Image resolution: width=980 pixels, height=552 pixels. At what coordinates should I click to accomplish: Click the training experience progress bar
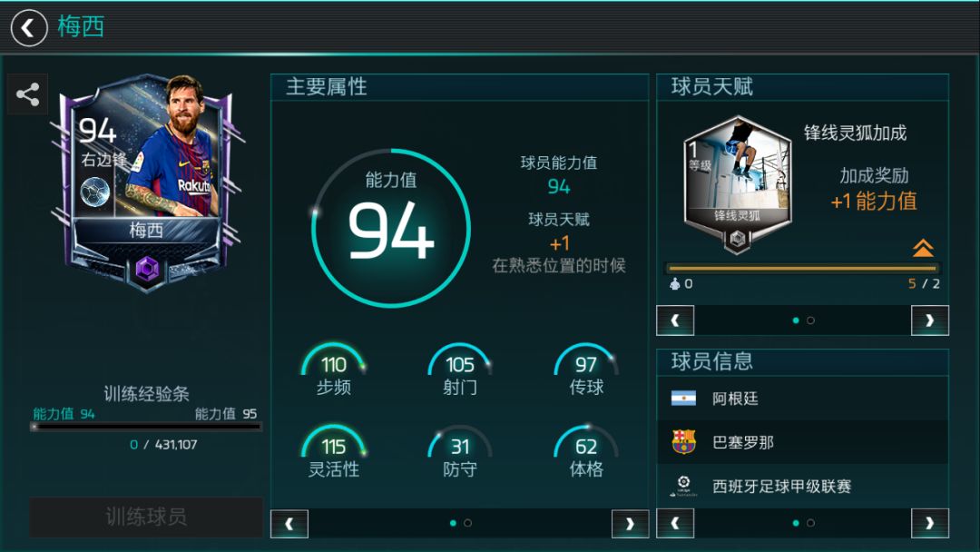(146, 427)
